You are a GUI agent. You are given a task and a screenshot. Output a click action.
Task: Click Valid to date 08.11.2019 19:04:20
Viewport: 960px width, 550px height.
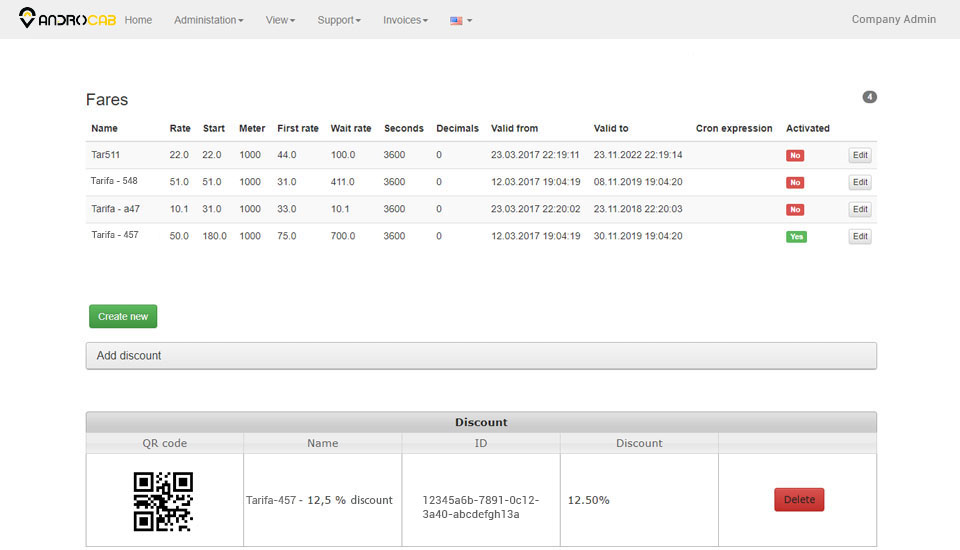(x=637, y=181)
